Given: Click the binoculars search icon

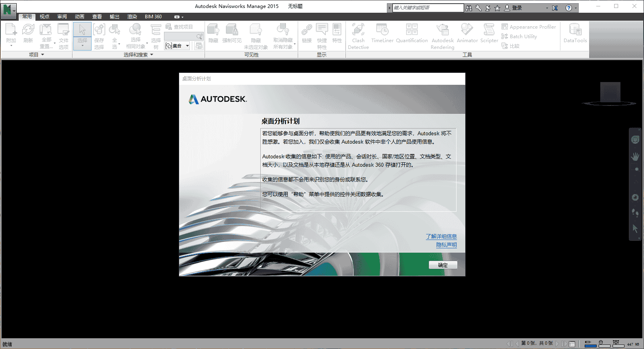Looking at the screenshot, I should [x=469, y=8].
